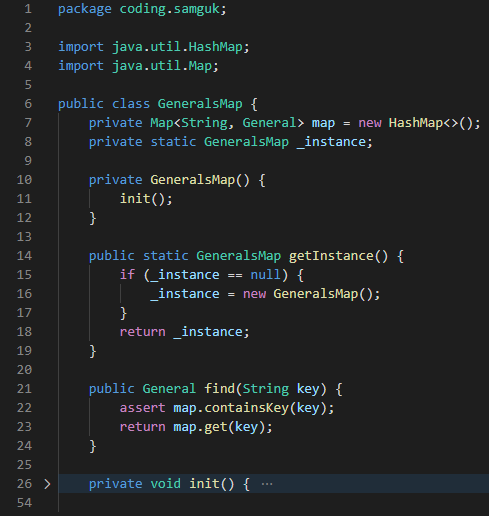Click 'java.util.HashMap' import text

pyautogui.click(x=177, y=47)
